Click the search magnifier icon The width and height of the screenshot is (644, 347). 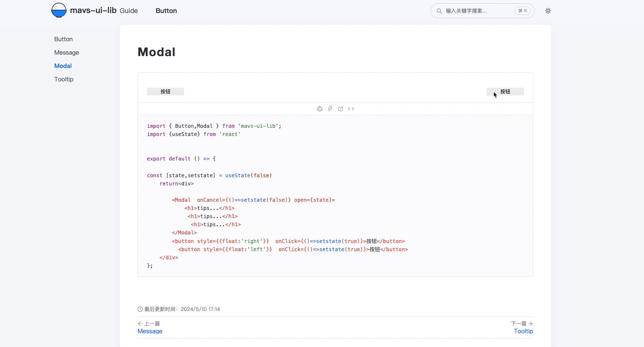pyautogui.click(x=439, y=11)
